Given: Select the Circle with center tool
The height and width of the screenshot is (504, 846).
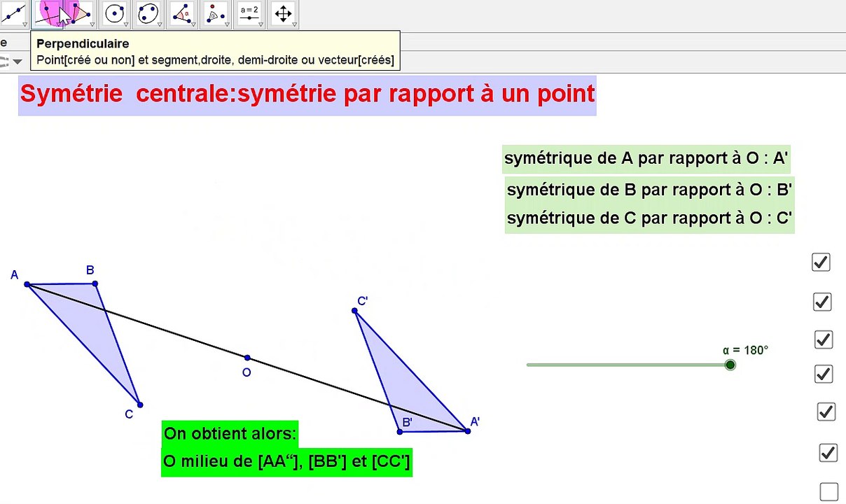Looking at the screenshot, I should point(114,13).
